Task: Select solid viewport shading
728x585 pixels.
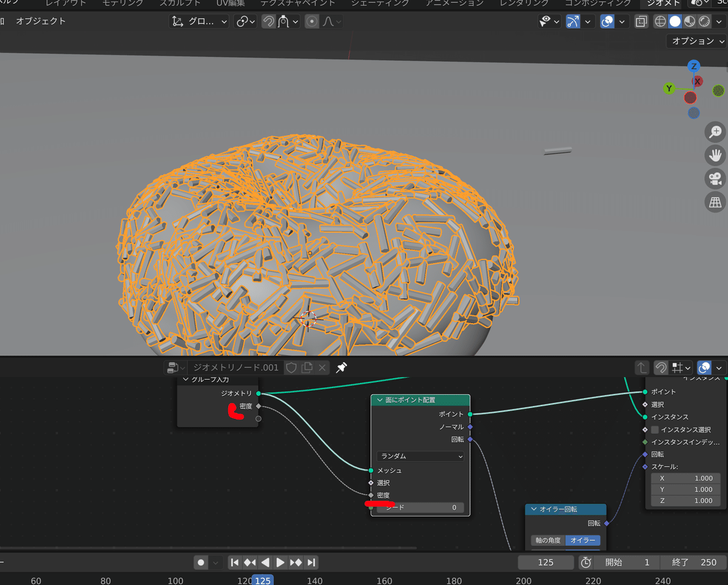Action: click(x=675, y=21)
